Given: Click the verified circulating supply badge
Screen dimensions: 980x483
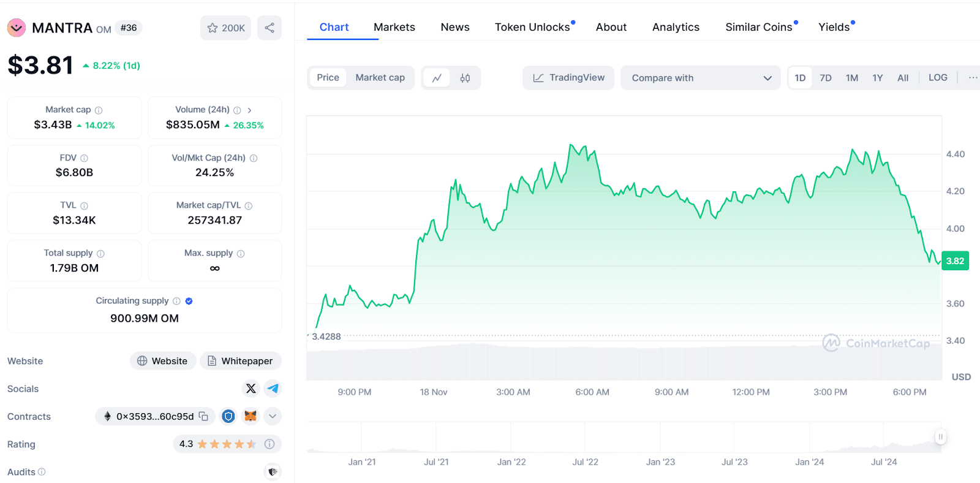Looking at the screenshot, I should [x=189, y=301].
